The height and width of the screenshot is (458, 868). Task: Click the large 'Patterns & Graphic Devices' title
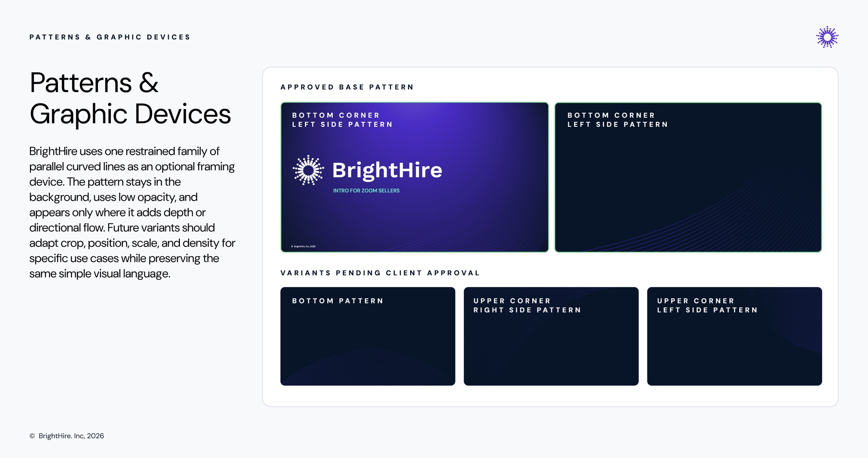[130, 98]
